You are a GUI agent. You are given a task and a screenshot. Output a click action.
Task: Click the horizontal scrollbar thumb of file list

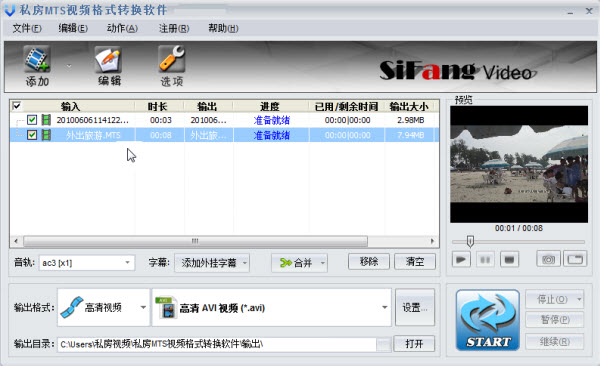(x=195, y=241)
